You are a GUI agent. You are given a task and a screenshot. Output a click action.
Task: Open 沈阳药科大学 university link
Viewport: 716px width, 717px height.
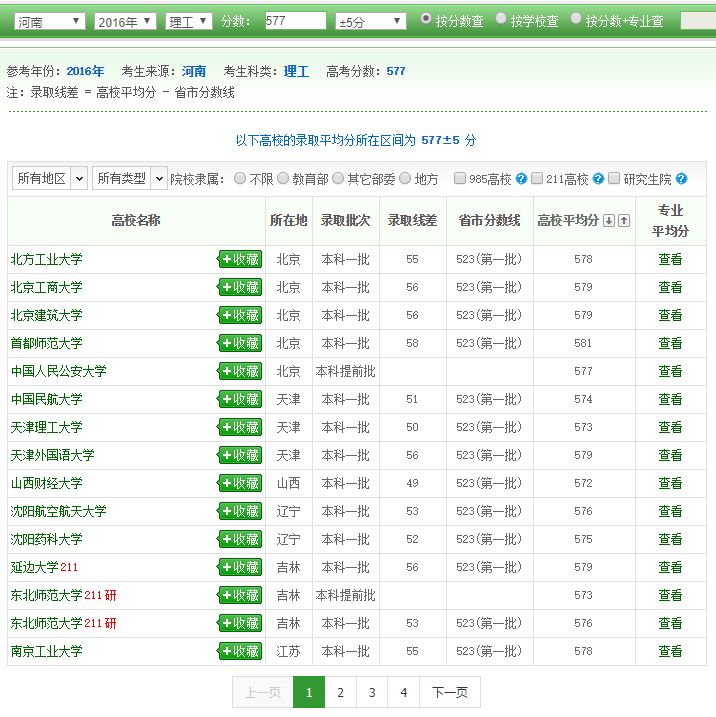tap(47, 539)
